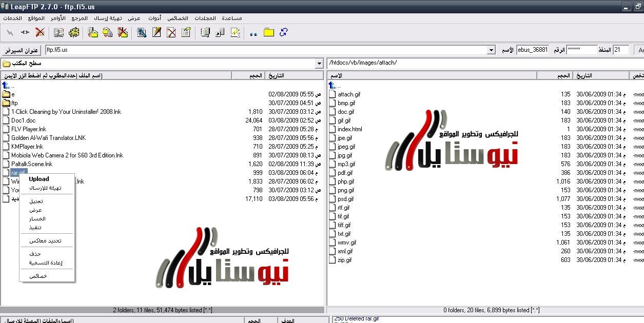This screenshot has width=644, height=323.
Task: Select the folder icon of 'ftp' folder
Action: point(6,103)
